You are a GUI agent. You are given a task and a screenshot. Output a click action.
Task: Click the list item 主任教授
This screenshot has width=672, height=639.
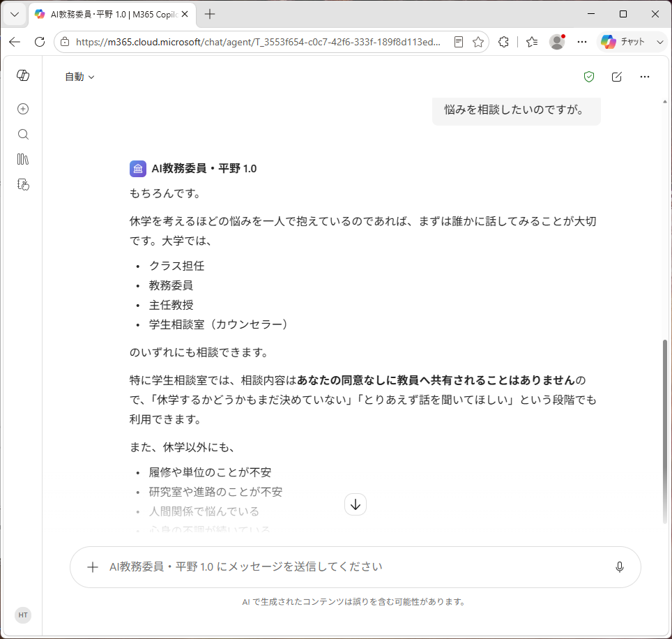click(171, 305)
